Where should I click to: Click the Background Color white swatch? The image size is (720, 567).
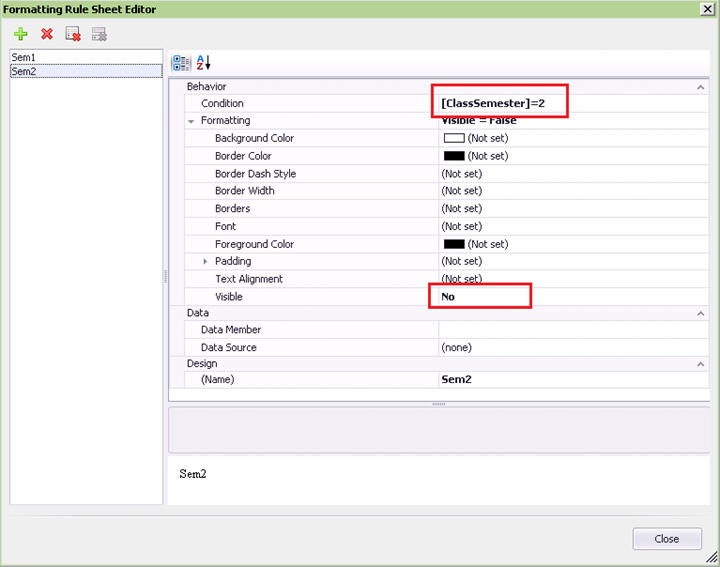[x=453, y=138]
